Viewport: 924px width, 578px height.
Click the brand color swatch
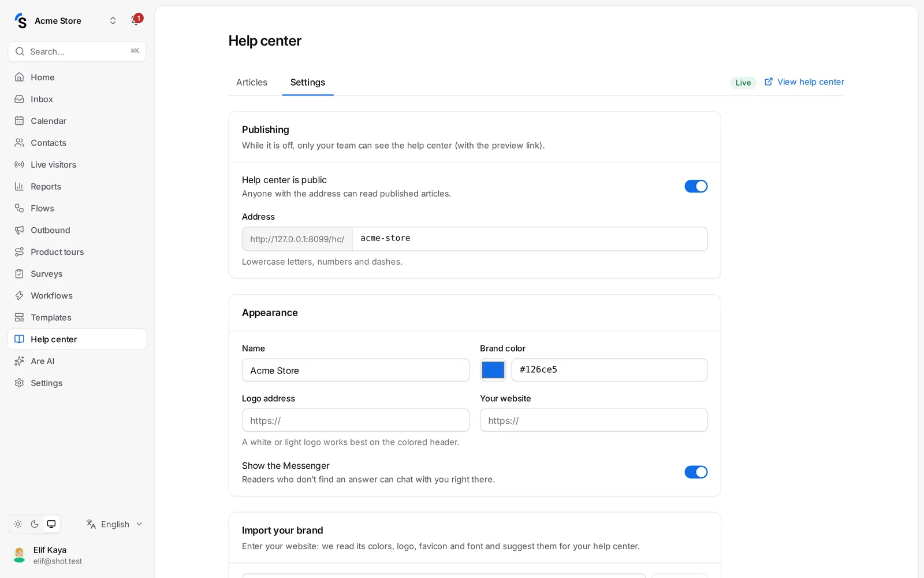(x=493, y=370)
